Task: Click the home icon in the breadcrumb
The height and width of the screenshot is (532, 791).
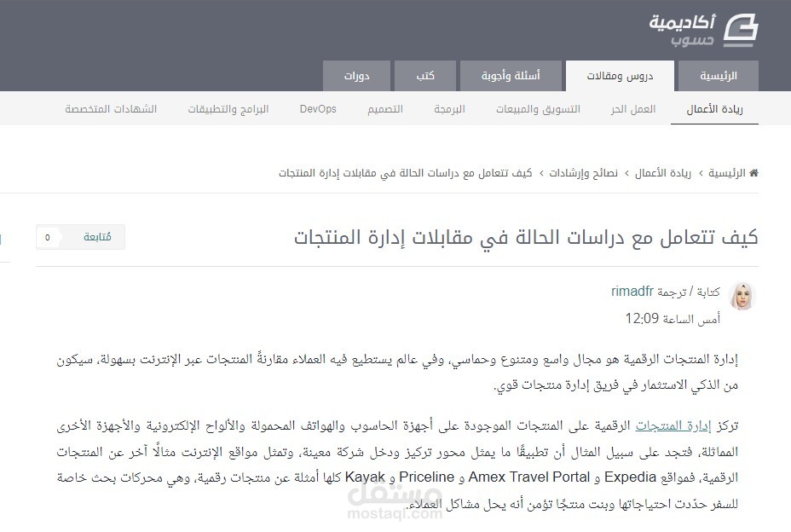Action: coord(753,172)
